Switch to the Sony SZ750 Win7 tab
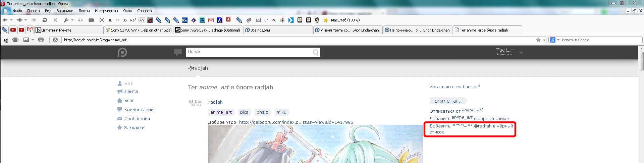The height and width of the screenshot is (163, 644). click(139, 30)
